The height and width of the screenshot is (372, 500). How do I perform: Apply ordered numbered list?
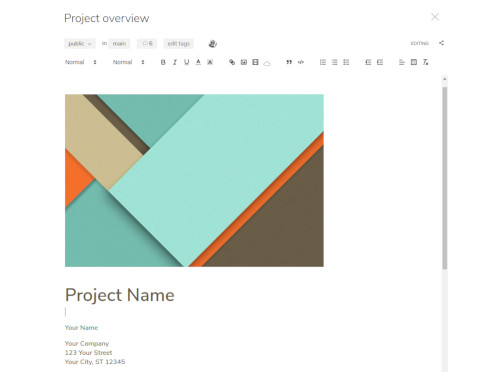click(x=323, y=62)
